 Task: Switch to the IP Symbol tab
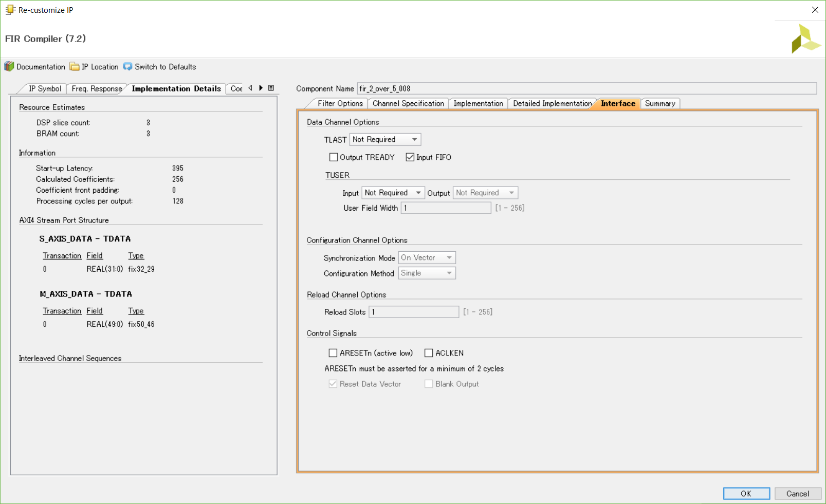pyautogui.click(x=45, y=88)
